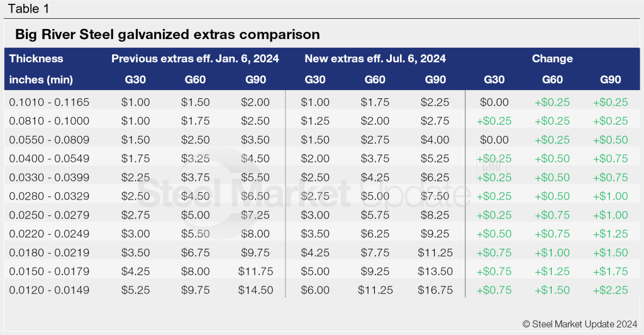Screen dimensions: 644x335
Task: Click the Previous extras Jan. 6, 2024 header
Action: [x=195, y=59]
